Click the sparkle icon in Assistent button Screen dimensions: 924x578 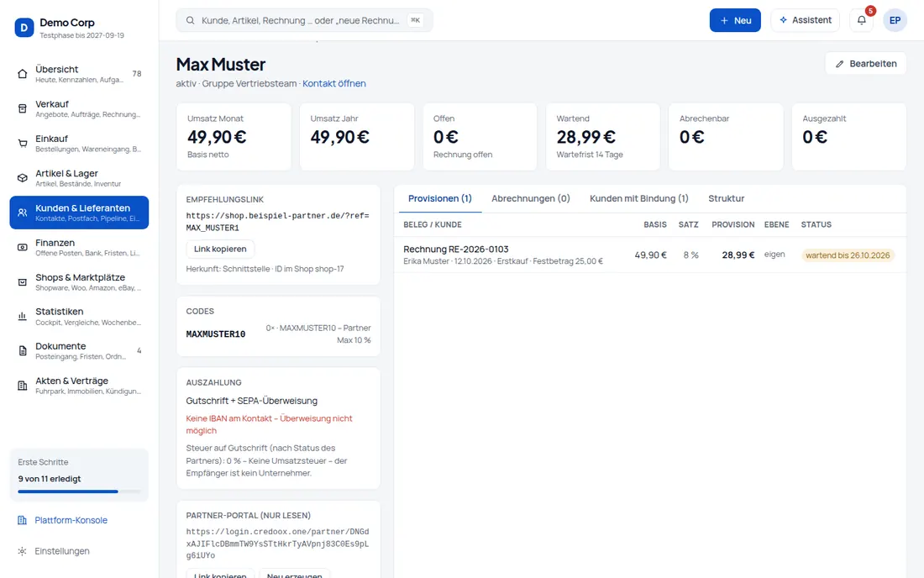coord(783,20)
